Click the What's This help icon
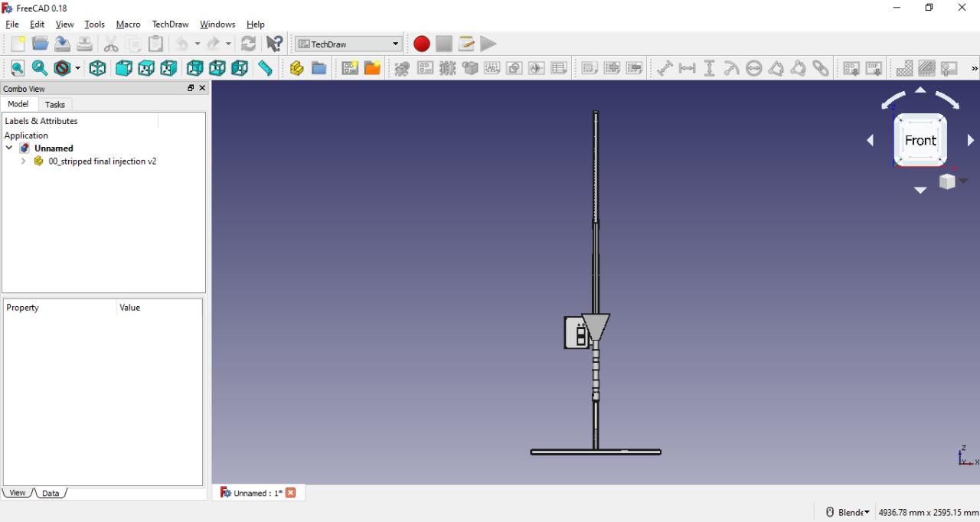This screenshot has height=522, width=980. click(274, 44)
